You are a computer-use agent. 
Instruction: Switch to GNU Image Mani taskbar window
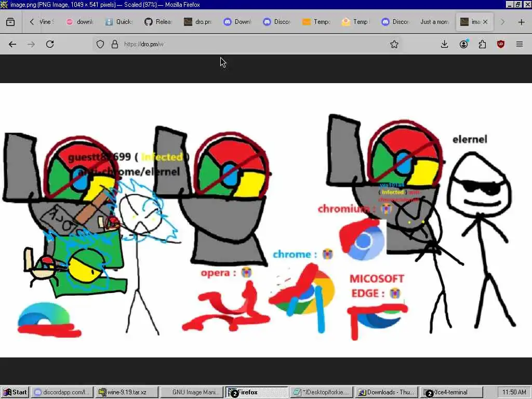[192, 392]
